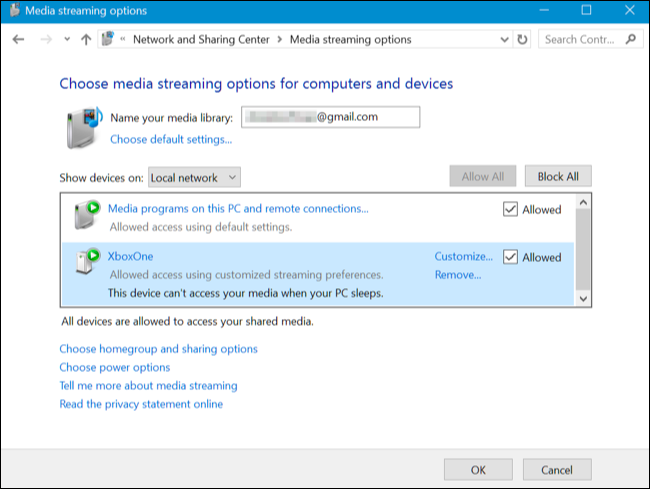Click the Allow All button

coord(483,177)
